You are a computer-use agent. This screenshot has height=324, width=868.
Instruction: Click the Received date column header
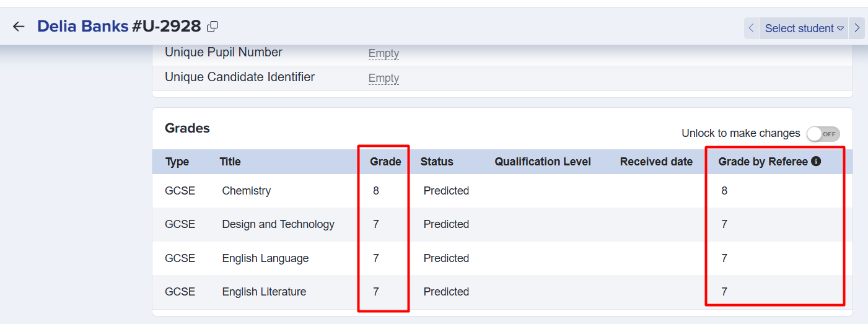[x=656, y=162]
